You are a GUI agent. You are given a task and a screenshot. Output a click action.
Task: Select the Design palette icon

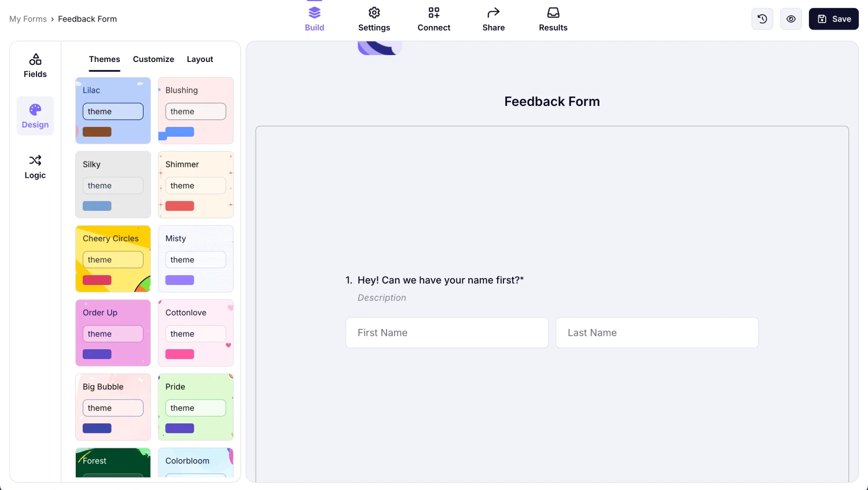tap(35, 110)
